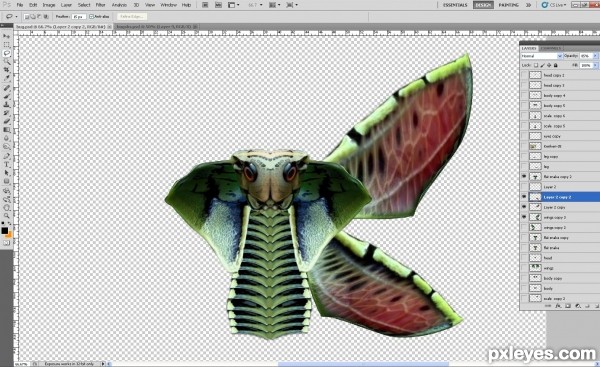600x367 pixels.
Task: Select the 3D Camera Orbit tool
Action: (7, 199)
